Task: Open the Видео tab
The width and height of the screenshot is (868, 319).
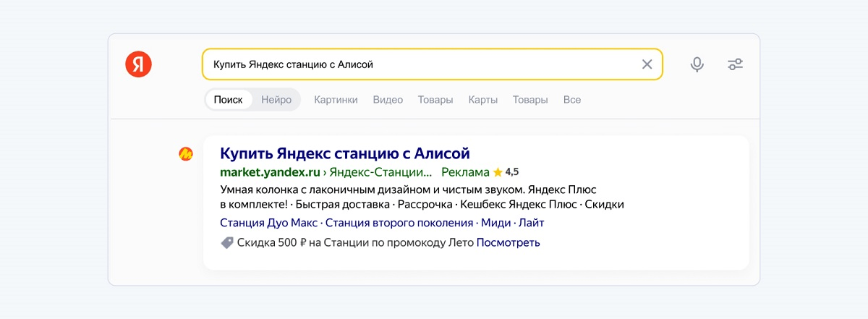Action: pyautogui.click(x=388, y=100)
